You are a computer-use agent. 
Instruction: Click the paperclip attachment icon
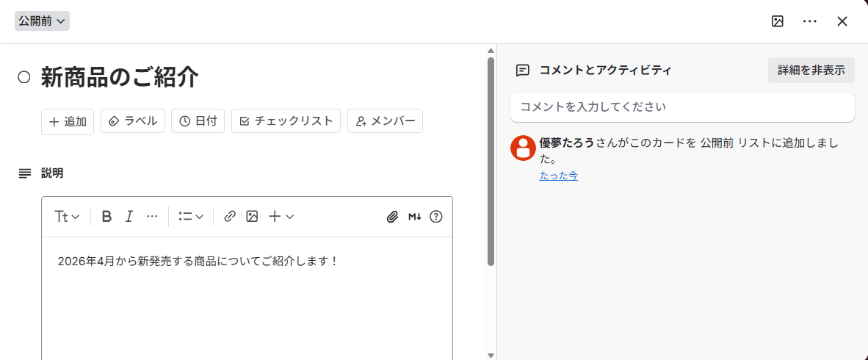(393, 216)
